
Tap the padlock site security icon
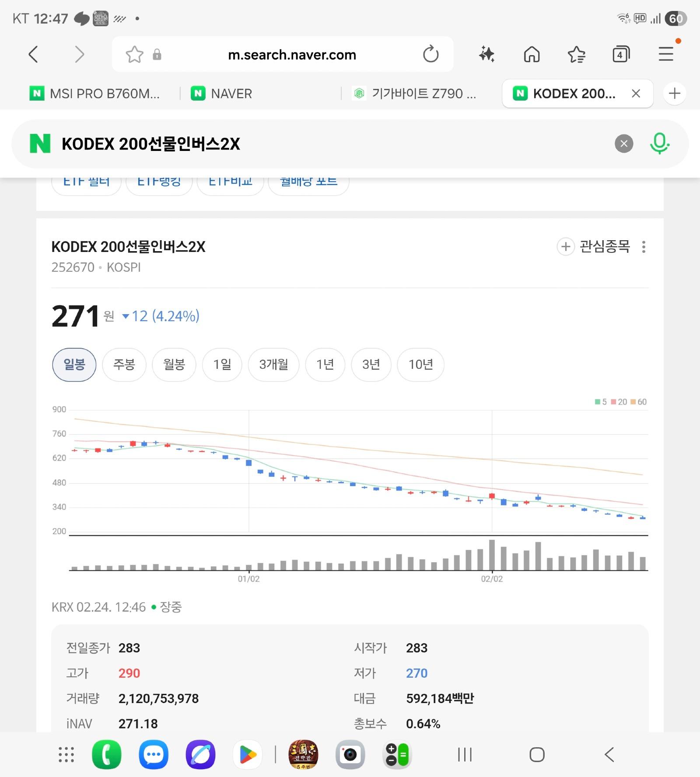(x=157, y=55)
